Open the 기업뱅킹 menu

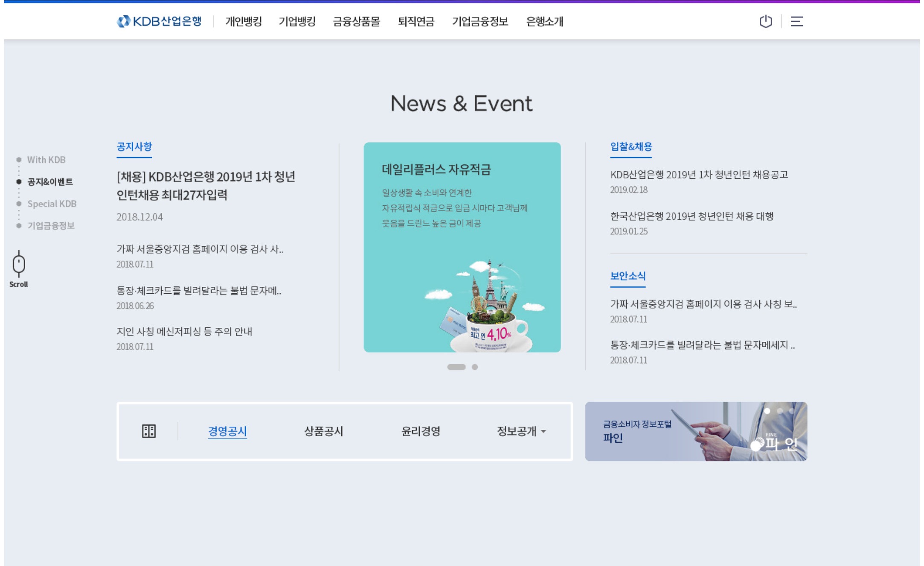point(297,21)
